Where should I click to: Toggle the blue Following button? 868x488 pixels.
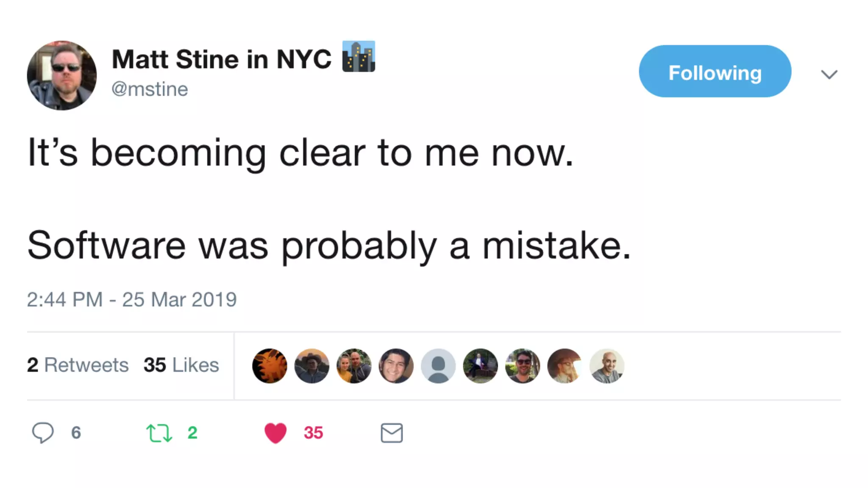pos(715,72)
